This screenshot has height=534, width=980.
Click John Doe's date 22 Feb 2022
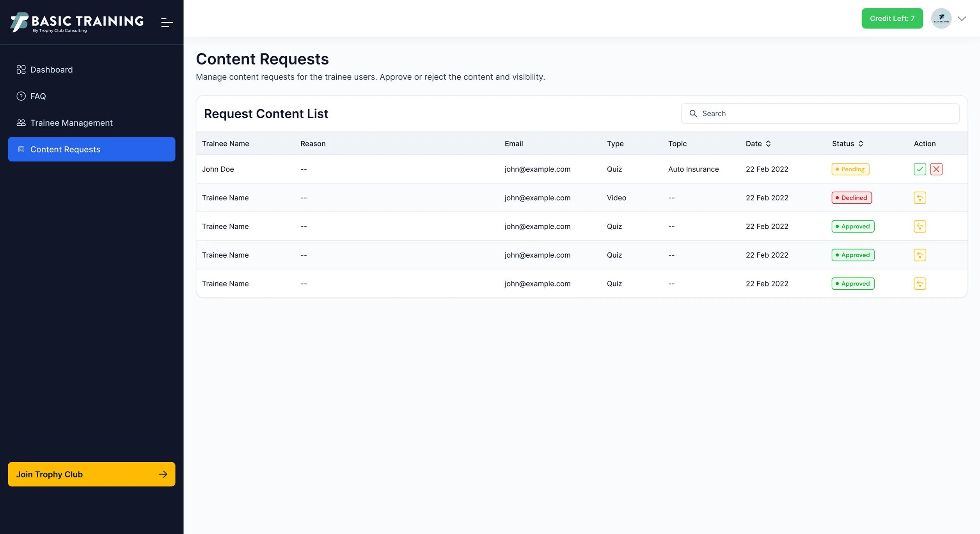click(x=767, y=169)
